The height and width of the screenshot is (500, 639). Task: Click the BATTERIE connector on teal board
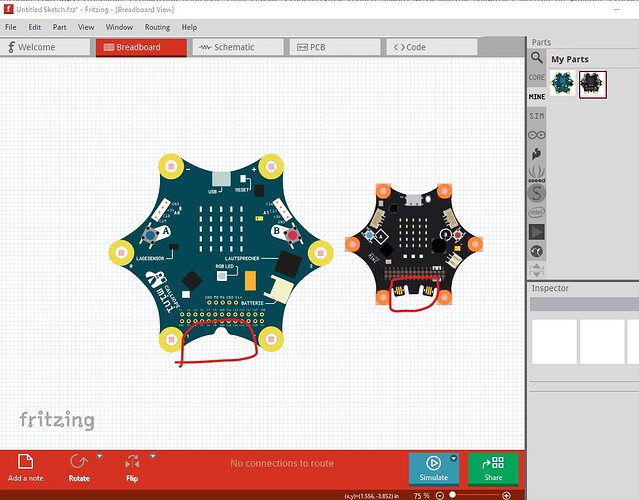pyautogui.click(x=279, y=290)
